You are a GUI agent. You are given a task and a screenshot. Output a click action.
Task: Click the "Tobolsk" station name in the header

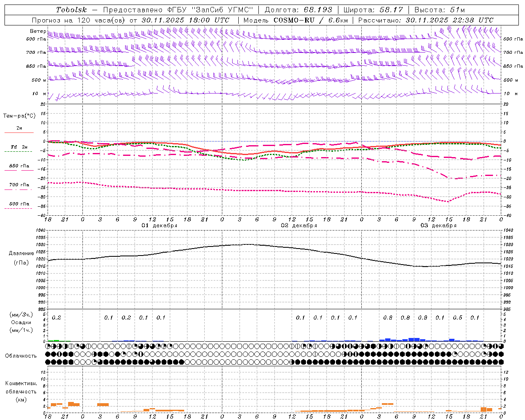71,10
